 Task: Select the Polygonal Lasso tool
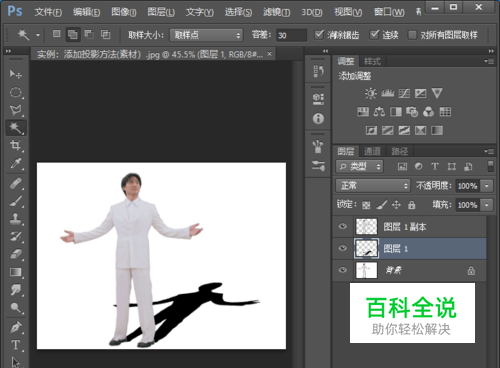15,110
